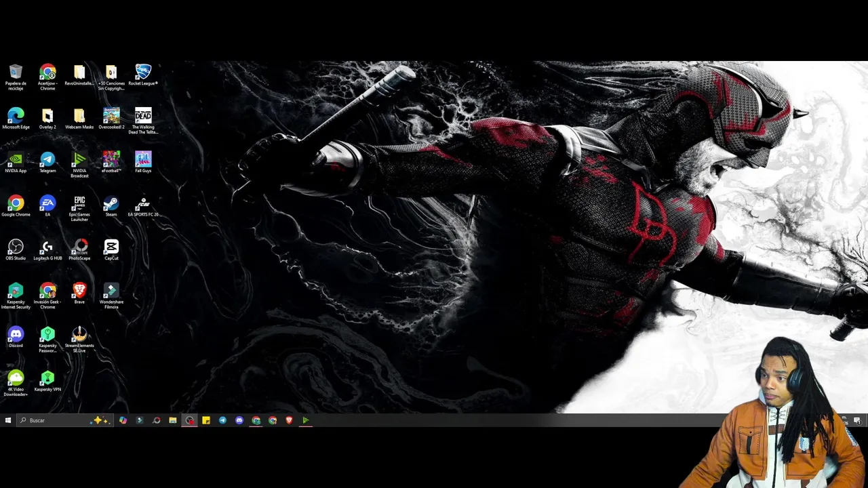Open the Google Chrome desktop shortcut
This screenshot has width=868, height=488.
coord(16,206)
